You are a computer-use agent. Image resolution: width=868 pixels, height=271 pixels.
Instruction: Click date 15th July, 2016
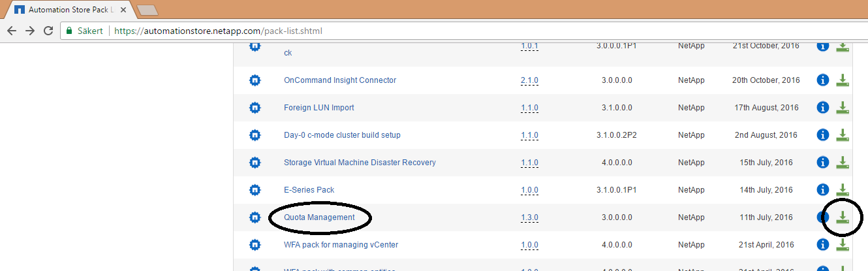(766, 163)
